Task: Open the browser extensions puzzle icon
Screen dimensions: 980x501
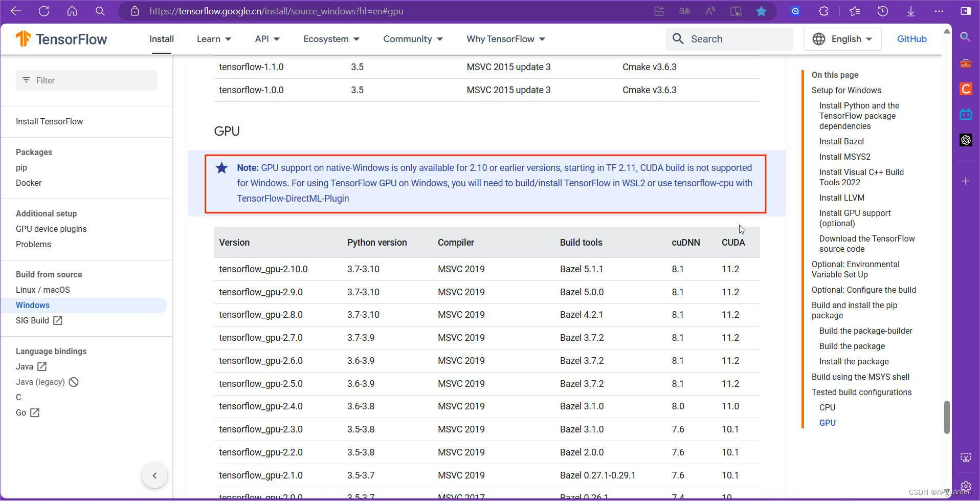Action: point(823,11)
